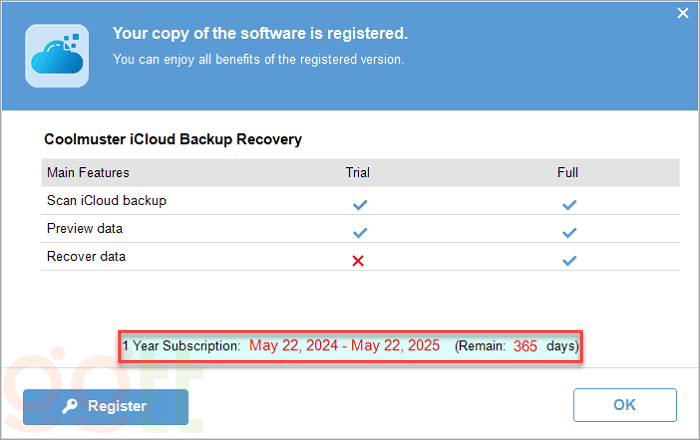Select the Main Features column header
The width and height of the screenshot is (700, 440).
(x=88, y=173)
